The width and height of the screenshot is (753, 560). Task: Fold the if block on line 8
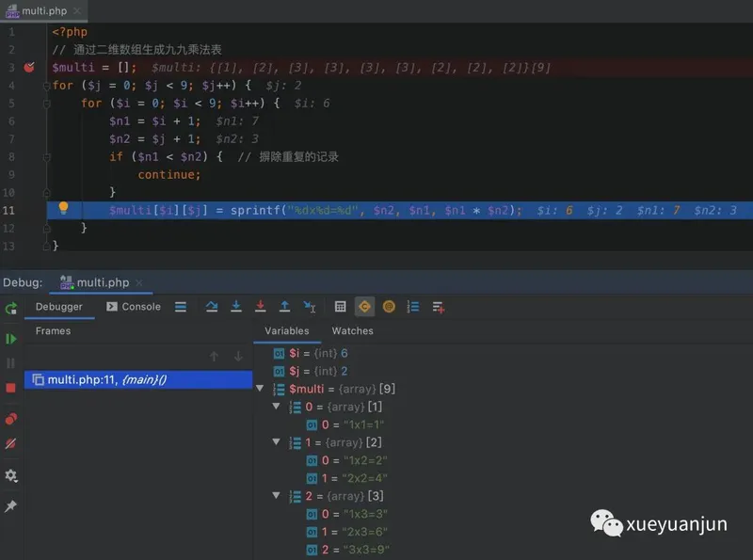(46, 157)
